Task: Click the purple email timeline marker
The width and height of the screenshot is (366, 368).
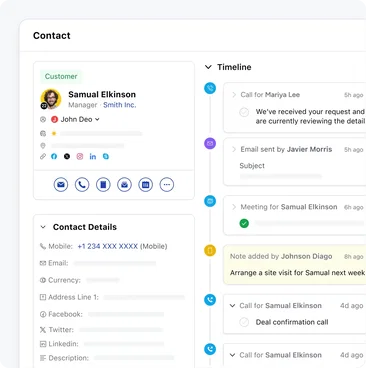Action: click(x=210, y=143)
